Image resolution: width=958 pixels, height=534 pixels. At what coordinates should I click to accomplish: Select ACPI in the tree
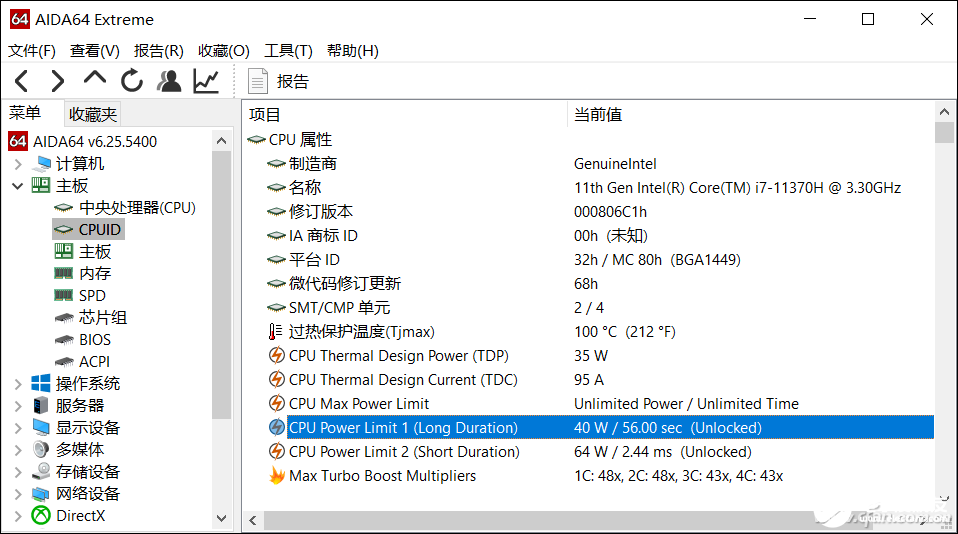click(x=94, y=362)
